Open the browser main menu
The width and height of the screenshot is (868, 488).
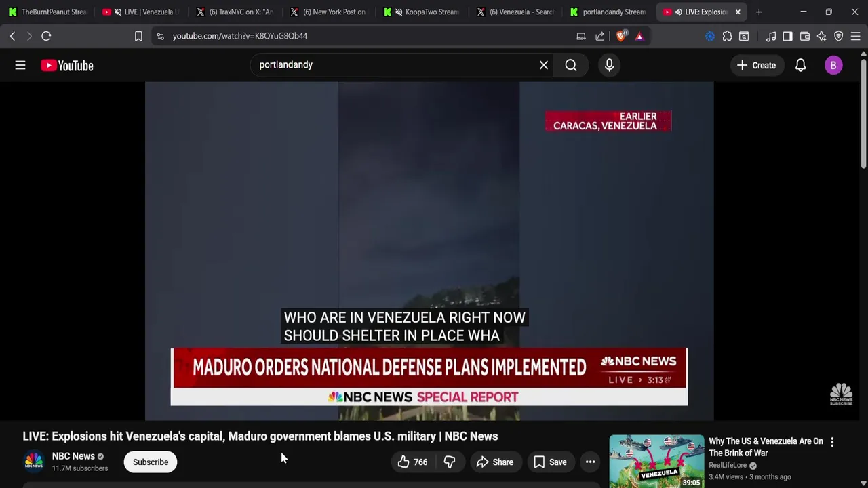855,36
